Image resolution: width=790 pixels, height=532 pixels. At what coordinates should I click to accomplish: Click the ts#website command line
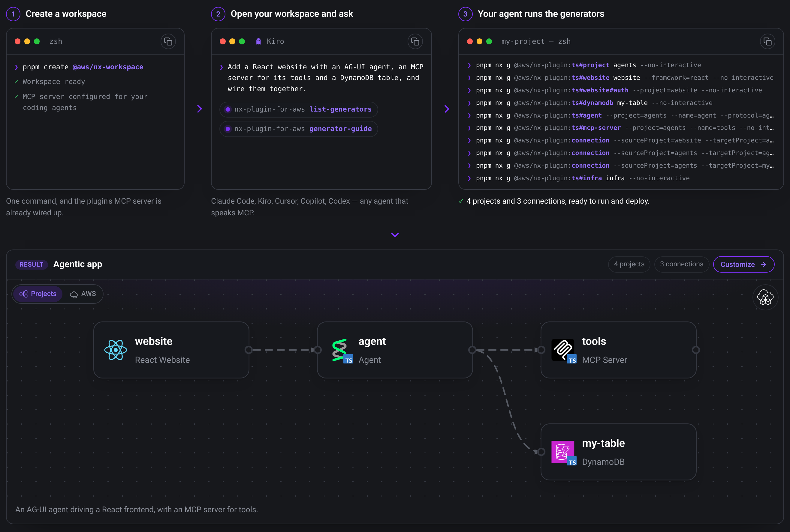[x=620, y=78]
